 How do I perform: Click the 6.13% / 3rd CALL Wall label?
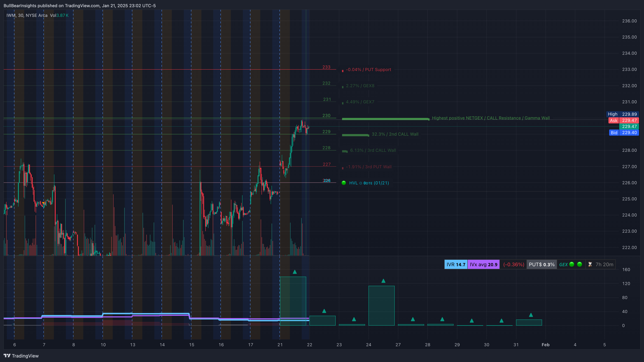coord(373,150)
